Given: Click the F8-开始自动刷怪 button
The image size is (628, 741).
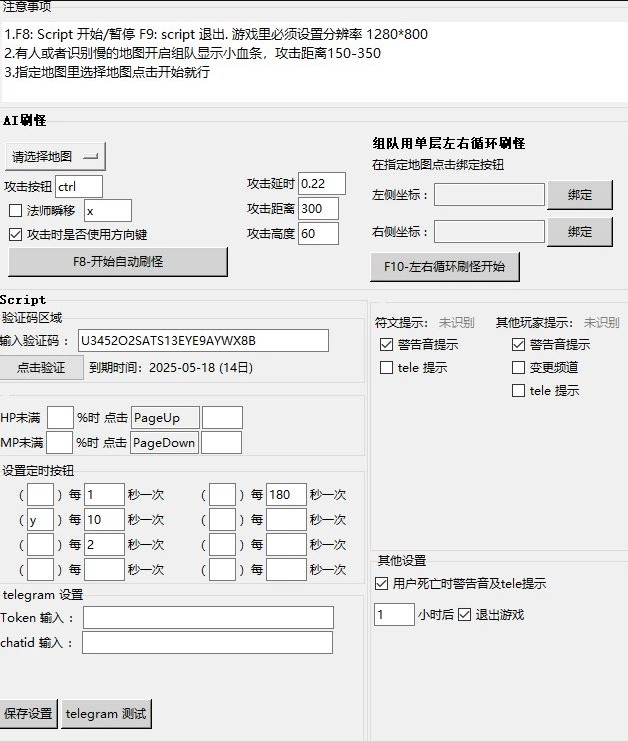Looking at the screenshot, I should click(x=118, y=262).
